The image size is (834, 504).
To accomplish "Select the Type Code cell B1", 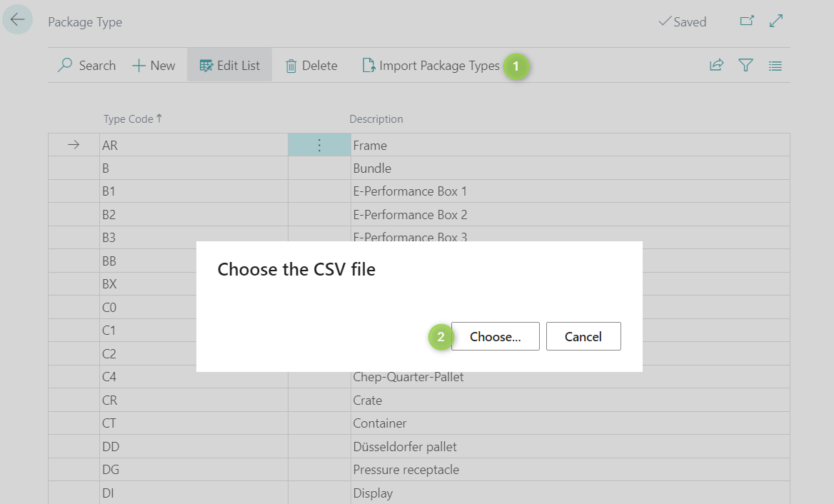I will [193, 191].
